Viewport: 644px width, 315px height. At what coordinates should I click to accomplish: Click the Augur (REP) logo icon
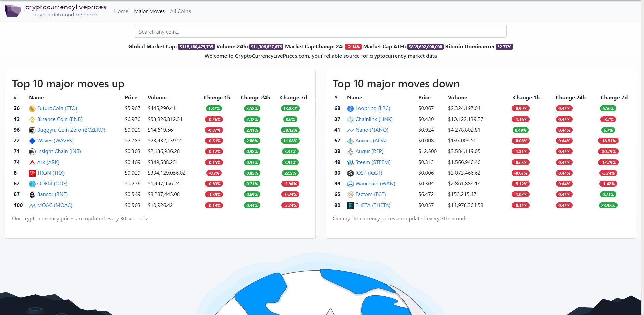coord(350,151)
